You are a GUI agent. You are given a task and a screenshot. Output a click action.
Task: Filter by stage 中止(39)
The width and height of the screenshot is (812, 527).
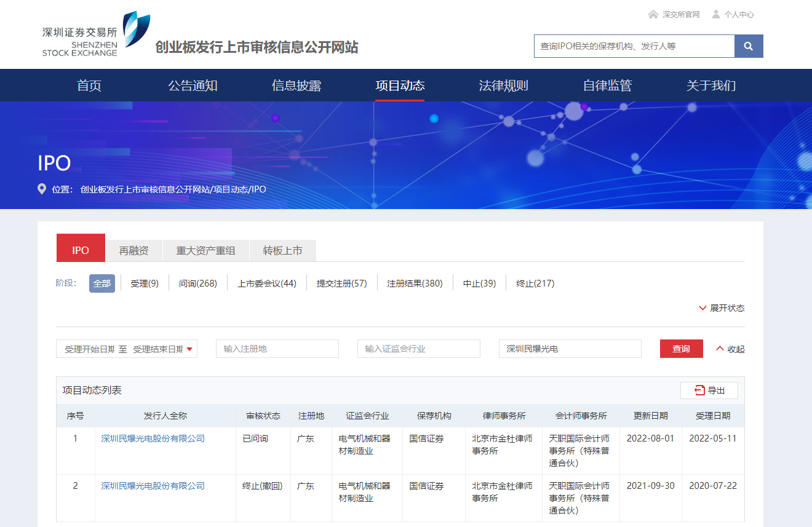[x=480, y=283]
